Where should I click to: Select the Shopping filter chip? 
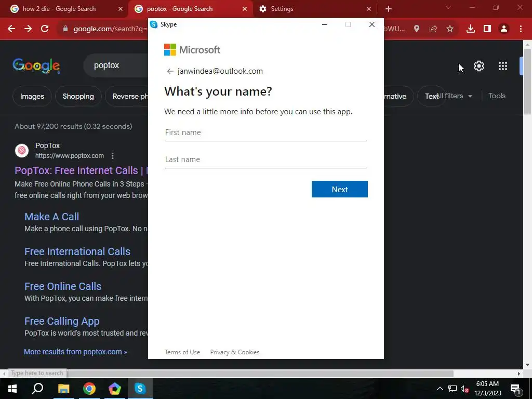[78, 96]
